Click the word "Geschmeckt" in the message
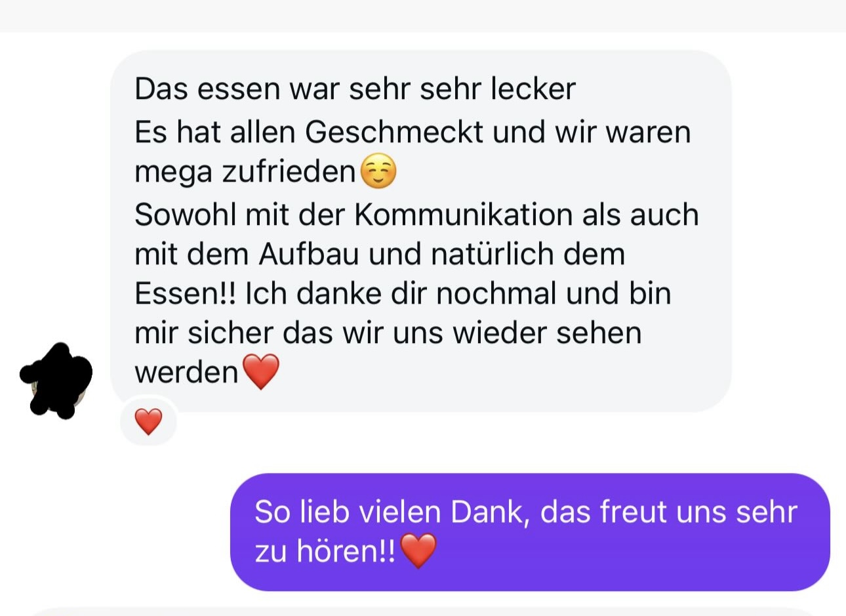The width and height of the screenshot is (846, 616). (x=394, y=132)
